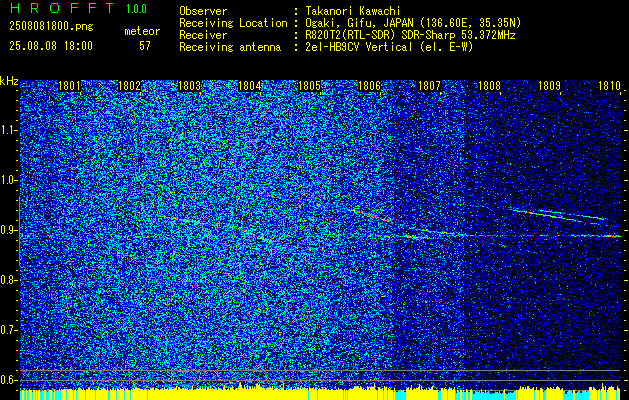Screen dimensions: 629x400
Task: Click the 2el-HB9CV Vertical antenna text
Action: (388, 47)
